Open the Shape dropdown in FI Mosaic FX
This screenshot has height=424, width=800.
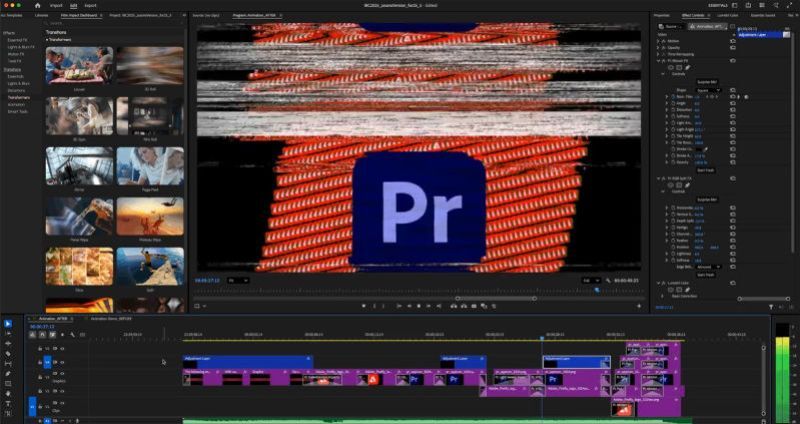coord(708,90)
